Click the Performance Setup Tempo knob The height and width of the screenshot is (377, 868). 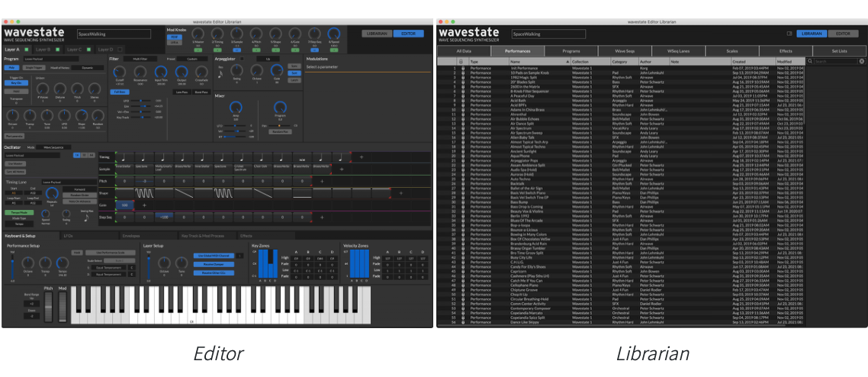[61, 263]
